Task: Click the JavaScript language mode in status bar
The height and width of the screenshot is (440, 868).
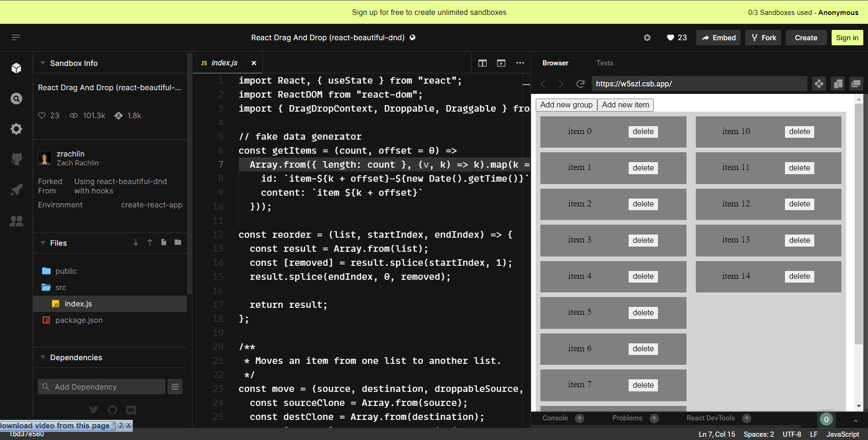Action: click(x=842, y=434)
